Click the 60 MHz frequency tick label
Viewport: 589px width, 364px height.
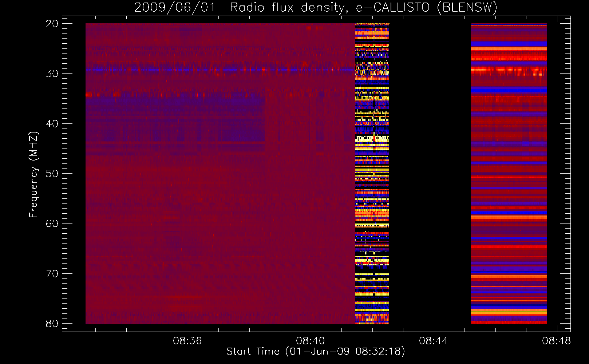(x=52, y=223)
